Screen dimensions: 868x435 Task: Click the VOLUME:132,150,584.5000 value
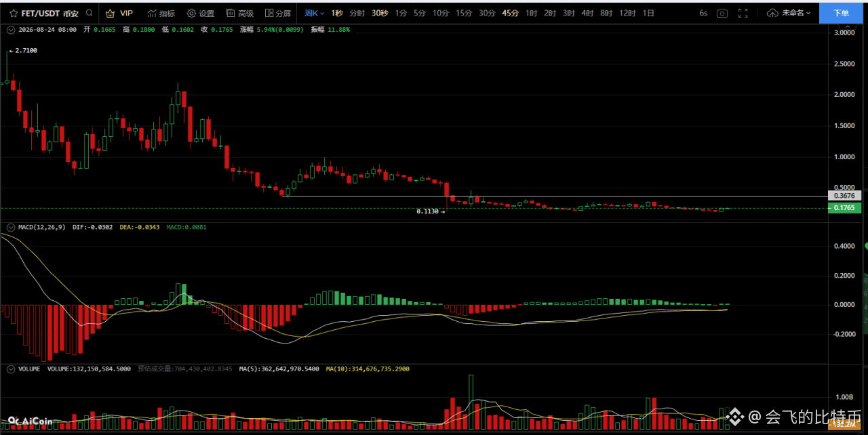click(x=89, y=369)
